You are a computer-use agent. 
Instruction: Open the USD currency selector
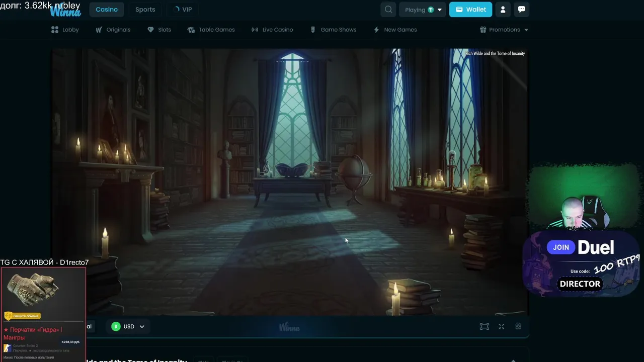click(128, 326)
